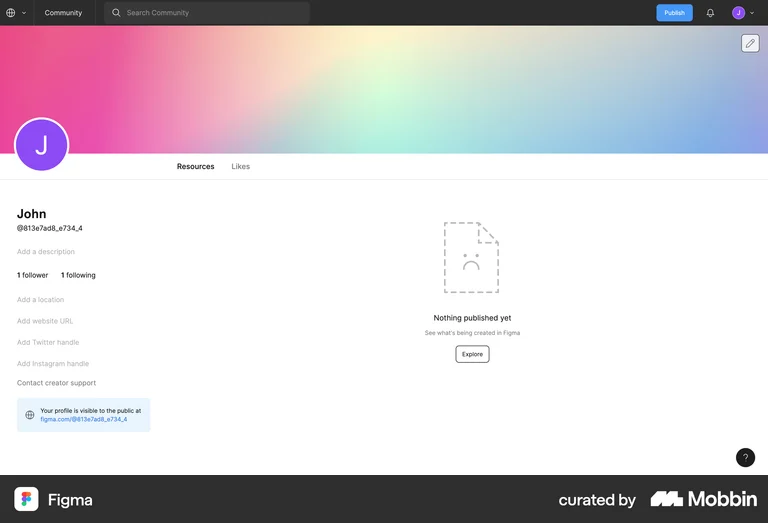Click Add a description
Image resolution: width=768 pixels, height=523 pixels.
tap(46, 252)
